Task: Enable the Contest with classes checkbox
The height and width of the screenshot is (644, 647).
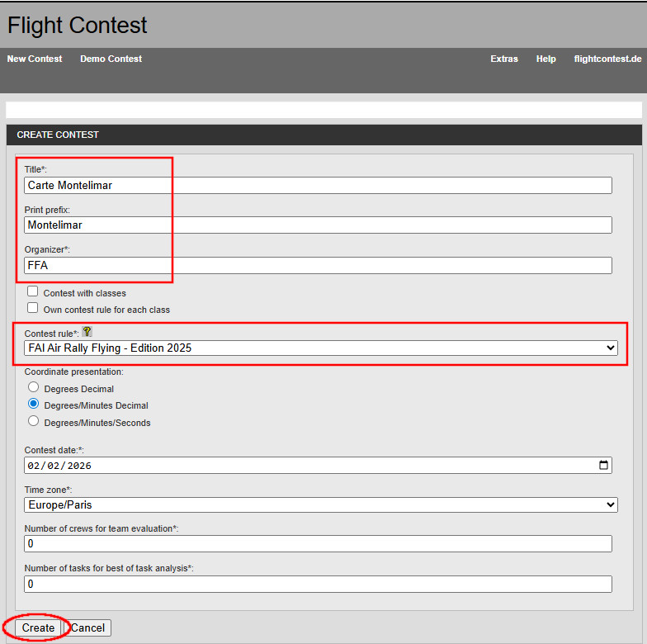Action: pos(33,291)
